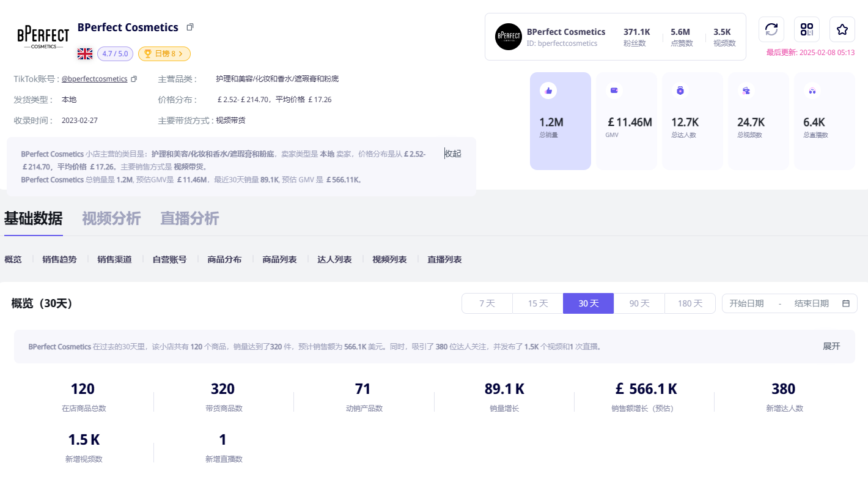
Task: Click the refresh data icon
Action: pyautogui.click(x=771, y=29)
